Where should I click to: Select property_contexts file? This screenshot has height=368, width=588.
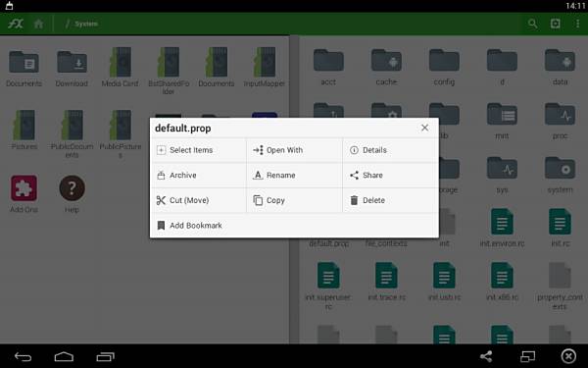pyautogui.click(x=560, y=287)
